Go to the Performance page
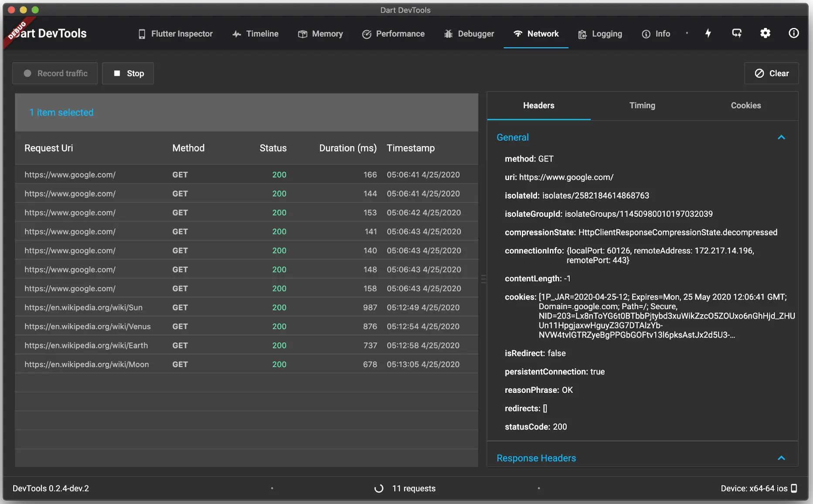Screen dimensions: 813x504 [x=393, y=34]
